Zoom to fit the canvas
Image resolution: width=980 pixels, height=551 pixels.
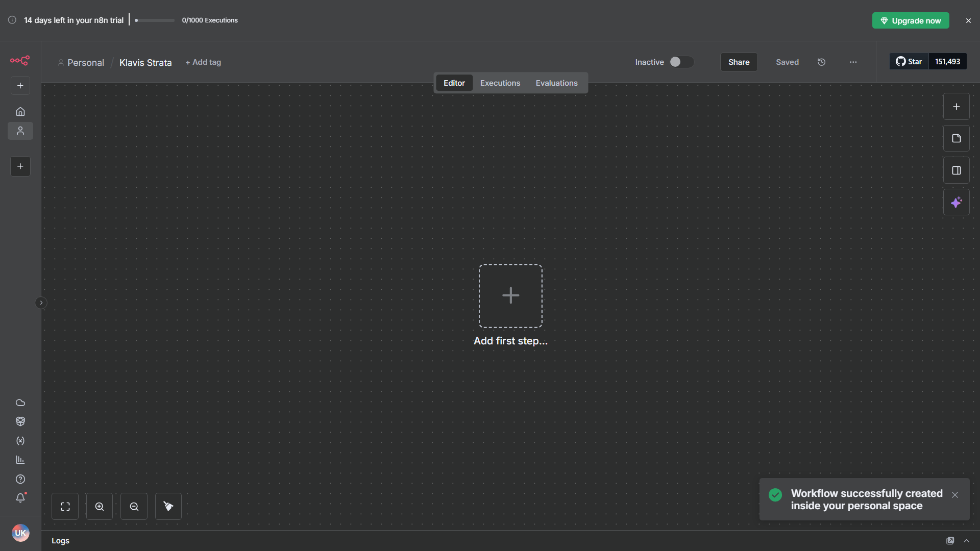tap(65, 506)
